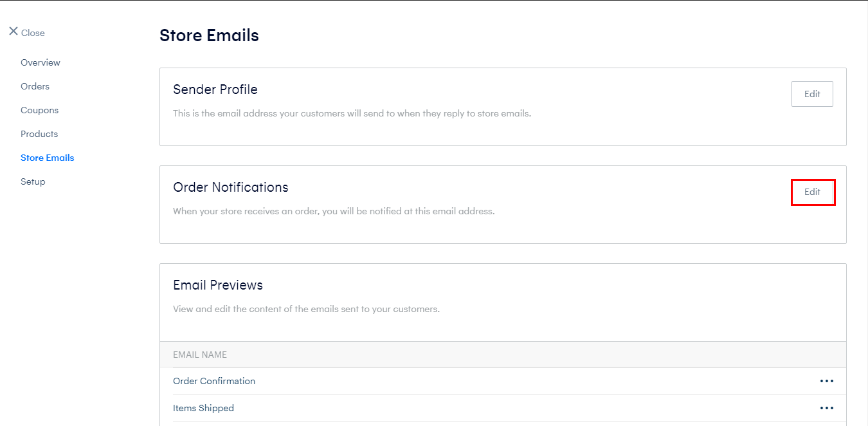Click the EMAIL NAME column header
868x426 pixels.
click(200, 355)
